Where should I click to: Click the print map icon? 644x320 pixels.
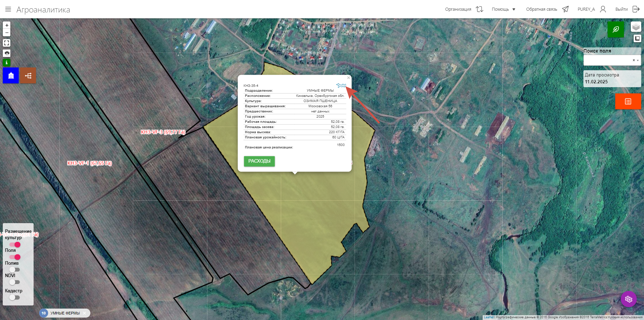[7, 53]
